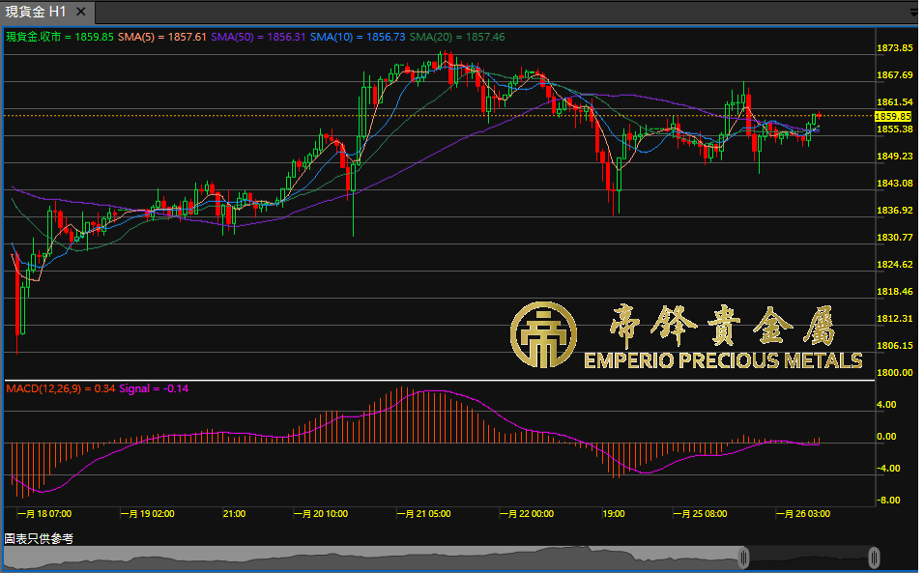Viewport: 924px width, 573px height.
Task: Click the 1843.08 price axis label
Action: pos(895,184)
